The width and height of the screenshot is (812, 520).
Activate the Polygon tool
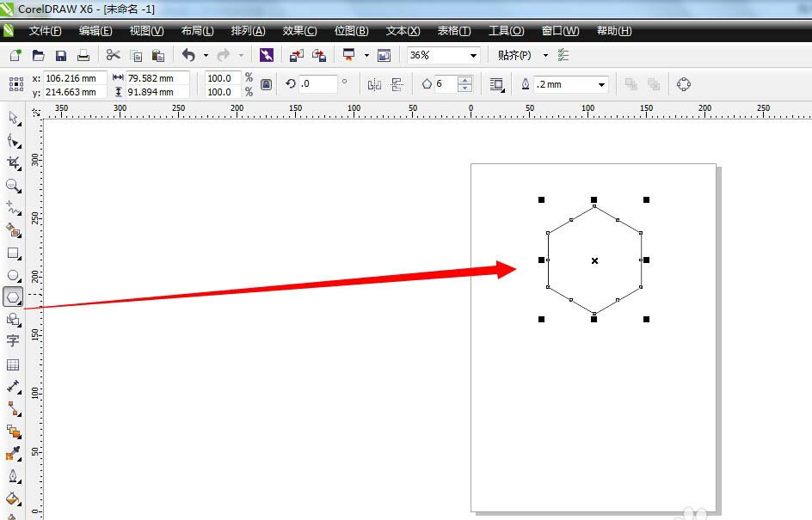[13, 297]
